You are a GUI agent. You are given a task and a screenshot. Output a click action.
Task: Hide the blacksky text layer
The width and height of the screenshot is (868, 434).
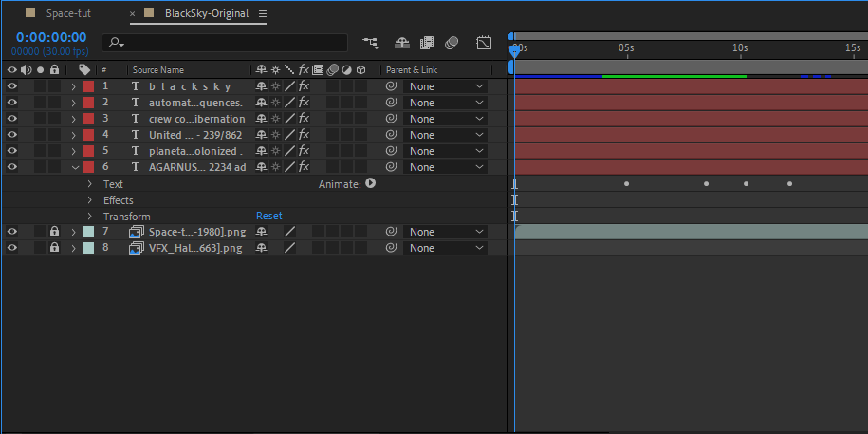click(x=12, y=86)
